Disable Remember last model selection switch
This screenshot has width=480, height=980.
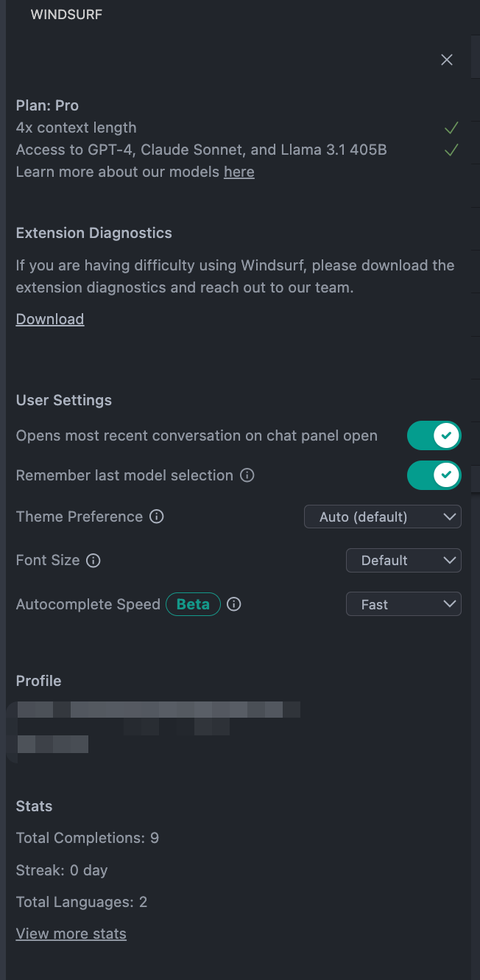[434, 475]
